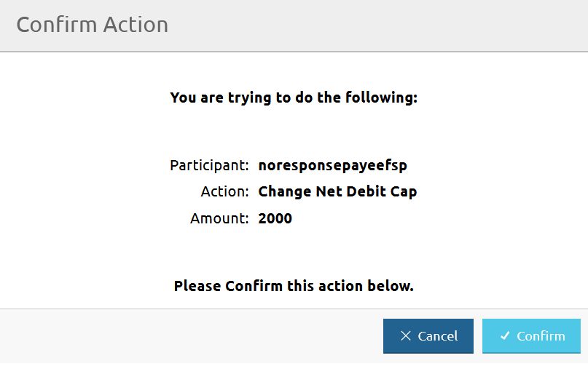Click blank space between Amount and confirm prompt
The height and width of the screenshot is (366, 588).
coord(294,252)
